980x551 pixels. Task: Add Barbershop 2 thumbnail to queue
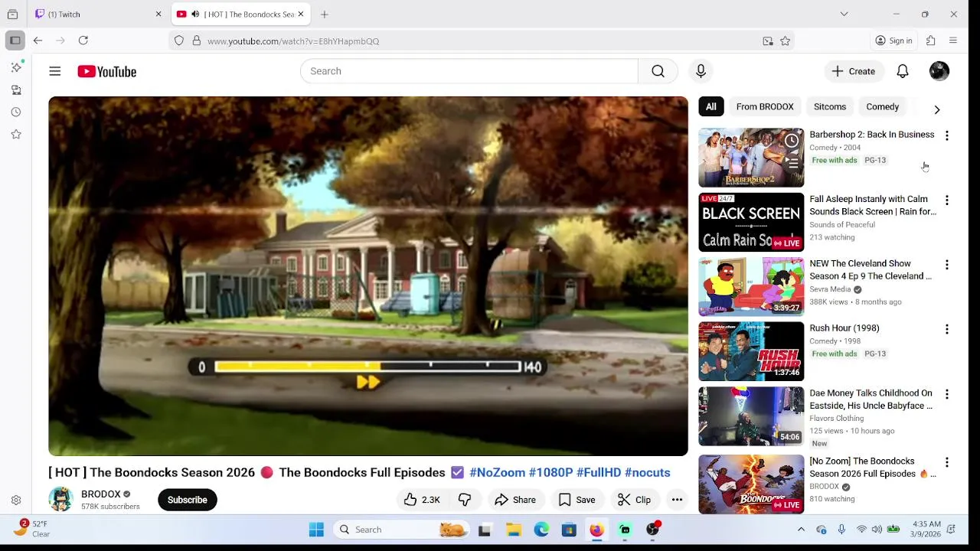coord(792,162)
